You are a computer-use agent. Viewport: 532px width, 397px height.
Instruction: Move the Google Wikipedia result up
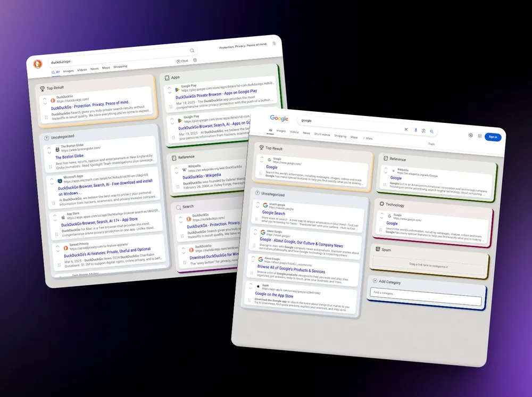386,169
